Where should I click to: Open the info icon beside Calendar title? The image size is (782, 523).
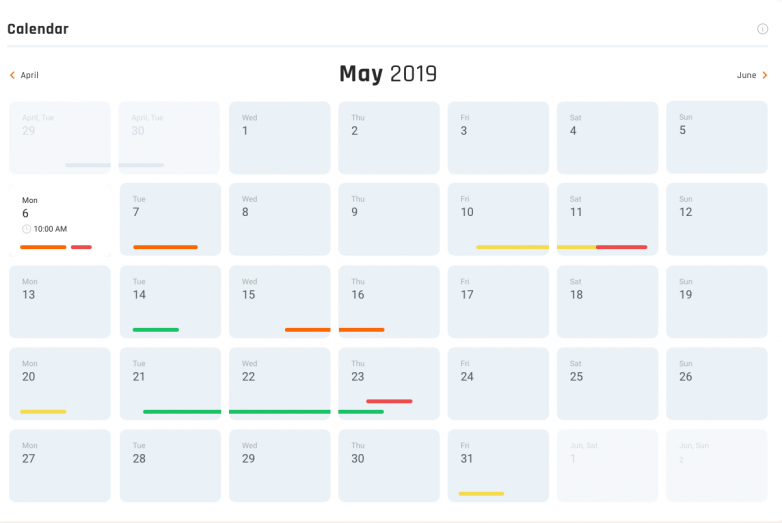pos(762,29)
